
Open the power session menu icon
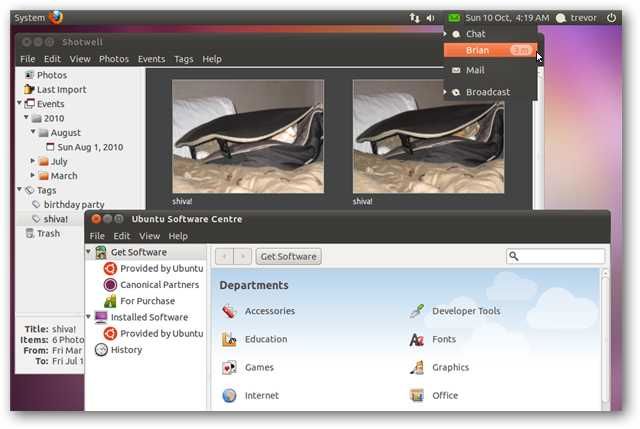[x=611, y=18]
